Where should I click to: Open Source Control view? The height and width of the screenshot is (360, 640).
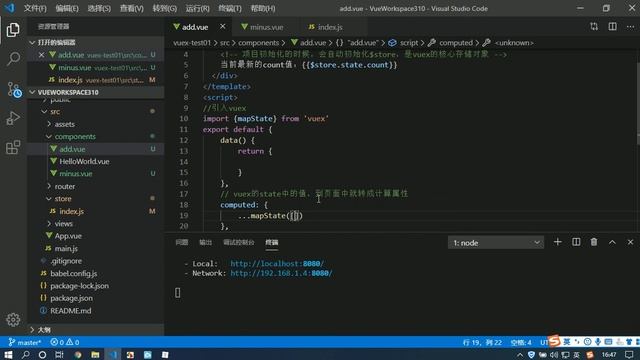click(13, 89)
